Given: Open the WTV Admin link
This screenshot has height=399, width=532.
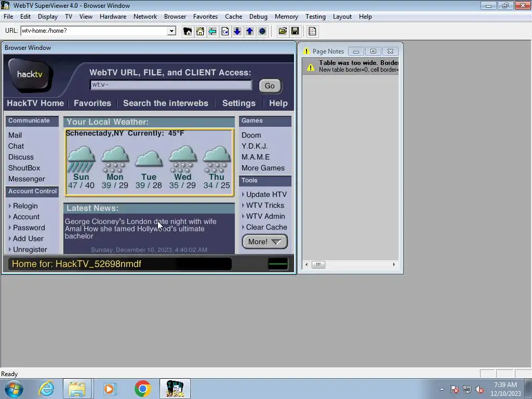Looking at the screenshot, I should tap(265, 216).
